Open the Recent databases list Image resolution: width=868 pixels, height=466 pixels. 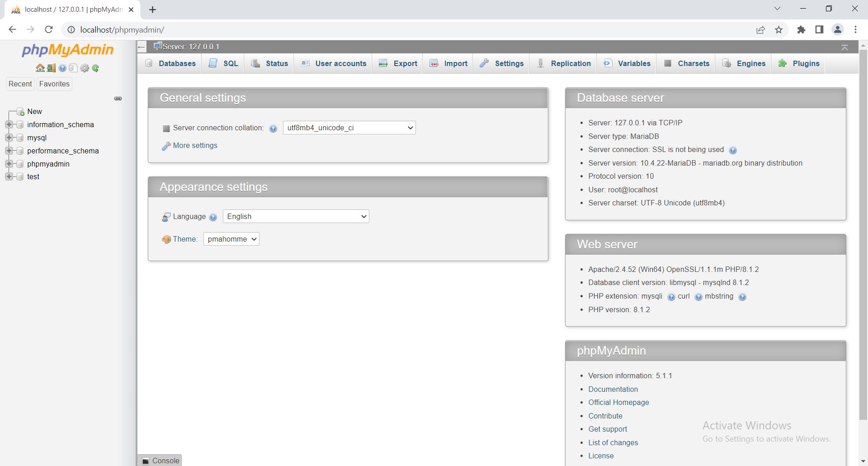[x=20, y=84]
